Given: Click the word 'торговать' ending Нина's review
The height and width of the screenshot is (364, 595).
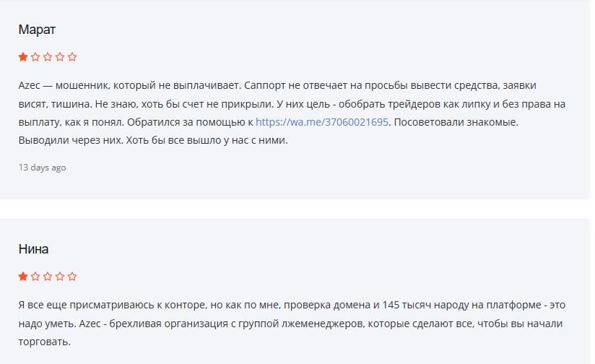Looking at the screenshot, I should pyautogui.click(x=43, y=342).
